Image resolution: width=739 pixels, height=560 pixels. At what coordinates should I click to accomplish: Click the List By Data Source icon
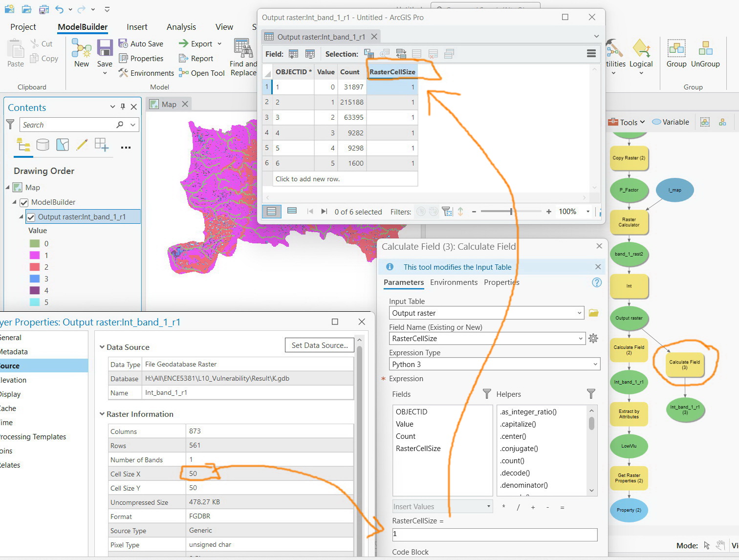pos(43,145)
